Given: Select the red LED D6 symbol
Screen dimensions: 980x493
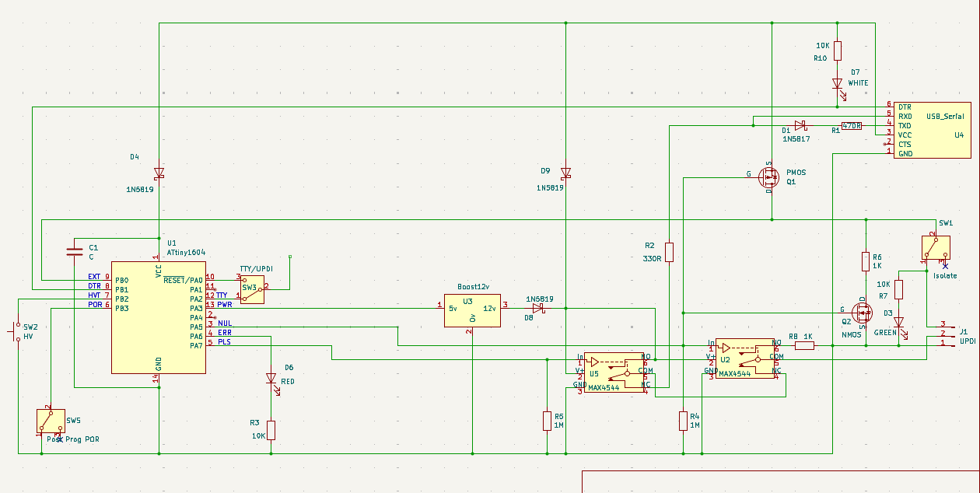Looking at the screenshot, I should 271,379.
